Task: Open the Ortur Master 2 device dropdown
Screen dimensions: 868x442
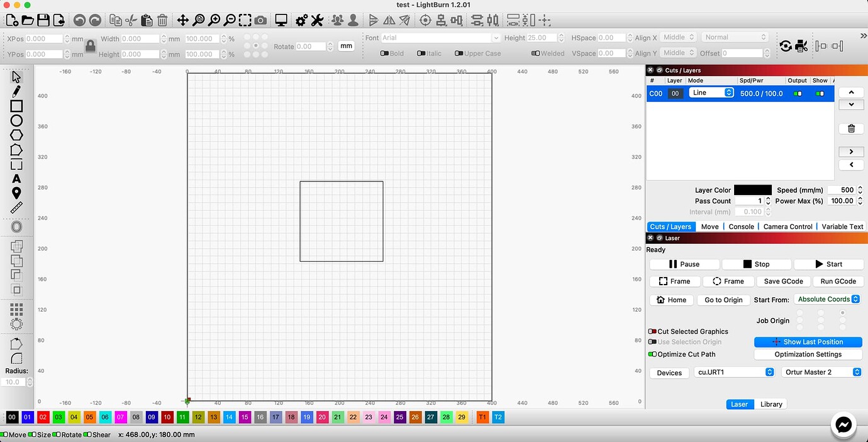Action: tap(821, 372)
